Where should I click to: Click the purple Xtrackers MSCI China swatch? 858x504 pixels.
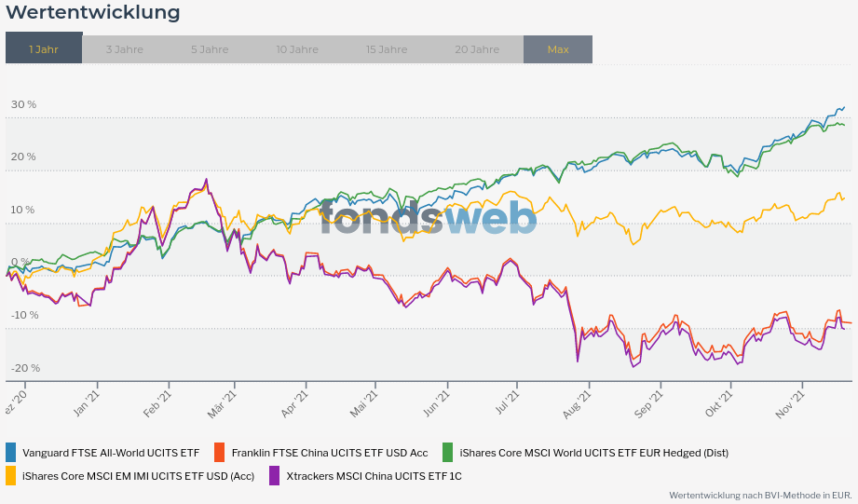pos(275,476)
